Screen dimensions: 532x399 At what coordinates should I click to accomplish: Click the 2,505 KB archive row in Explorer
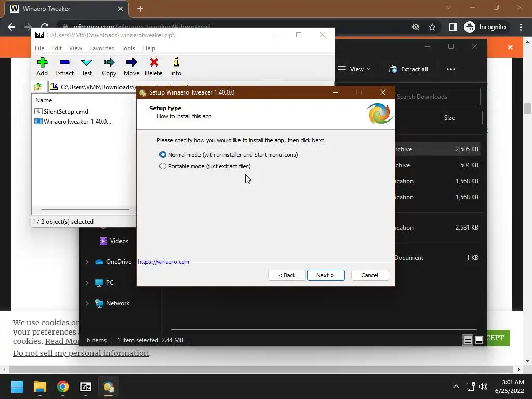(x=437, y=149)
